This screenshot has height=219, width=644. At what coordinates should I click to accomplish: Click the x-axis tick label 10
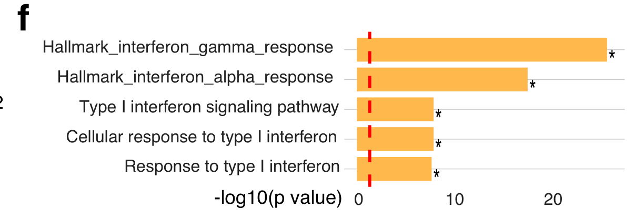[455, 199]
